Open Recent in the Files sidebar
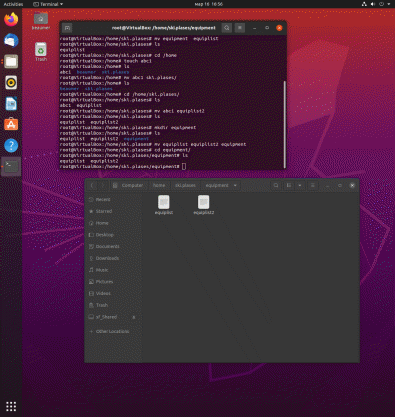Image resolution: width=395 pixels, height=417 pixels. 113,200
